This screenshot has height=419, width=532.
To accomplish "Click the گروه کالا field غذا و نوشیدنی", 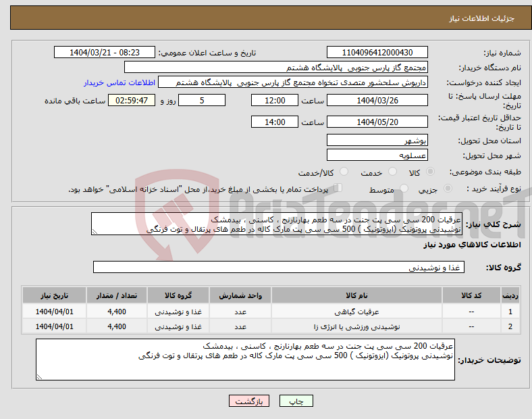I will 279,267.
